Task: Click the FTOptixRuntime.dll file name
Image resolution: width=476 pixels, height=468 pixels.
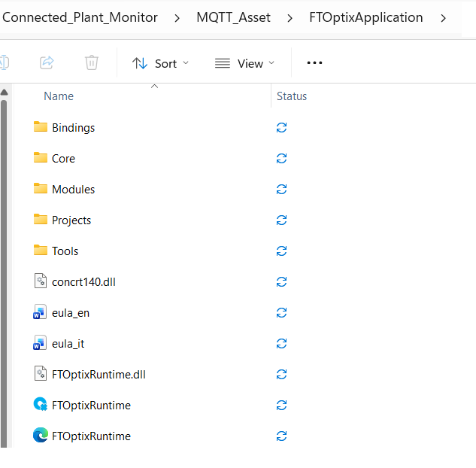Action: coord(99,375)
